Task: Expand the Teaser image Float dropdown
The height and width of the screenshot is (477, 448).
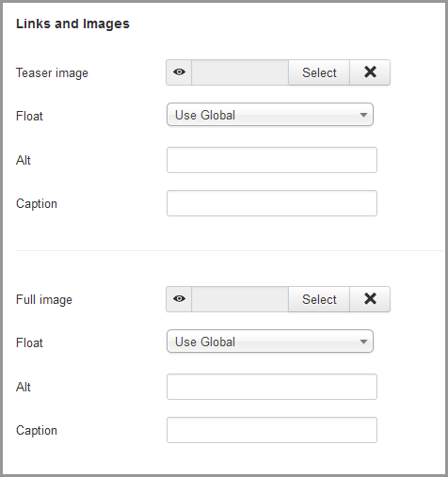Action: tap(270, 115)
